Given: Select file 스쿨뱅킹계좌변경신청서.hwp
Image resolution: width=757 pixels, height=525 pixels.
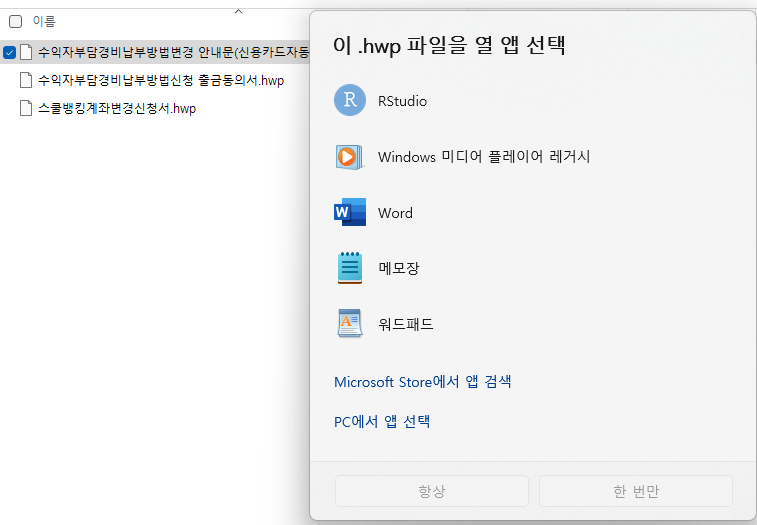Looking at the screenshot, I should pyautogui.click(x=117, y=108).
